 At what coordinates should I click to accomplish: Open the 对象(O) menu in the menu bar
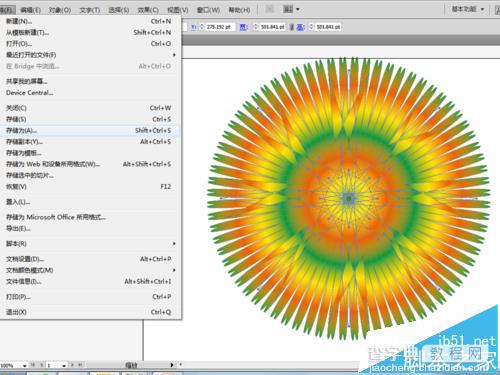tap(60, 10)
